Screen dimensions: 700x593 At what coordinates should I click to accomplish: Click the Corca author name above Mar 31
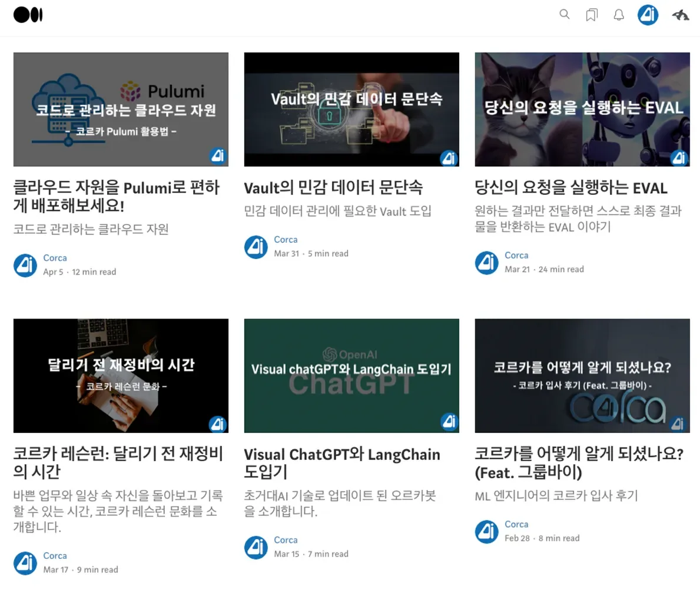pos(286,239)
